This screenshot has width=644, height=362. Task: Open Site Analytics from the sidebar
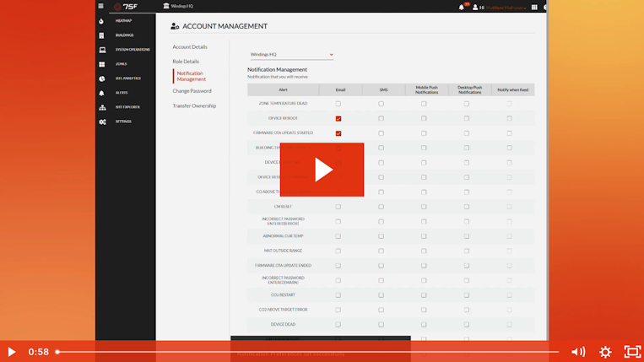(127, 78)
